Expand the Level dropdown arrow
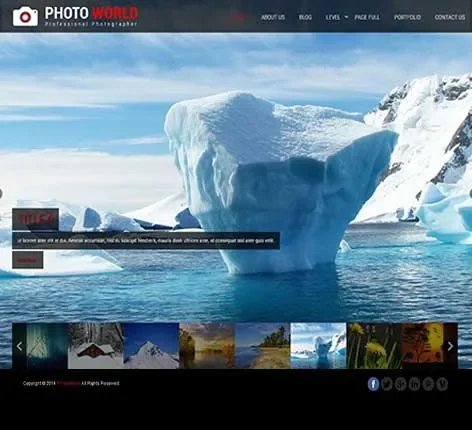The width and height of the screenshot is (472, 430). point(346,17)
